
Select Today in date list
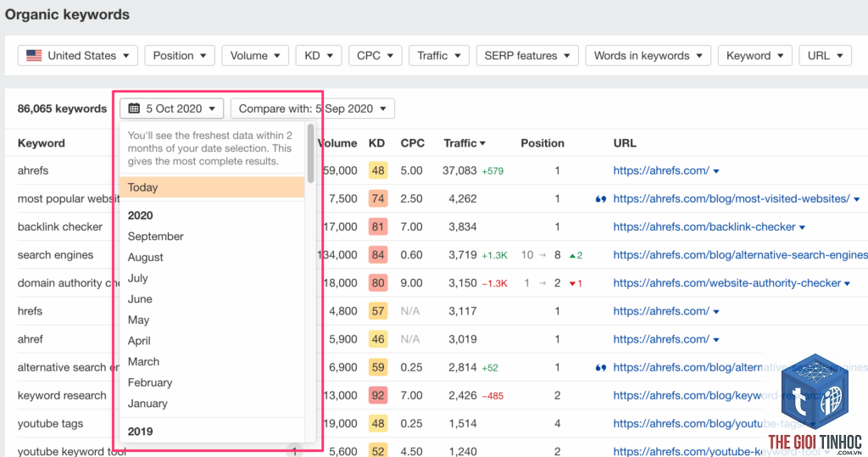(x=211, y=187)
